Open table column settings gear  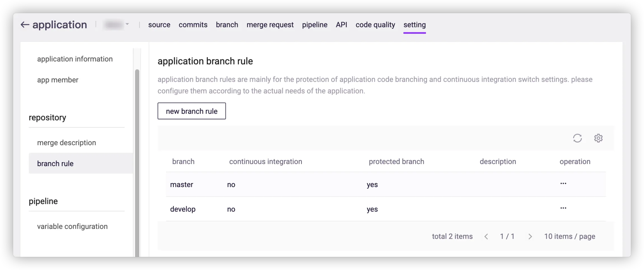point(598,138)
